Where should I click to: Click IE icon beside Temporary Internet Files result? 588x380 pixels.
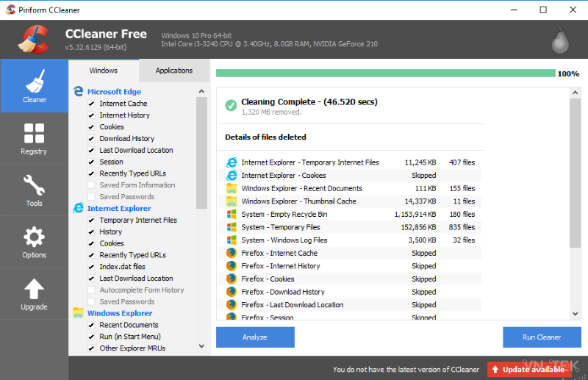(x=232, y=162)
